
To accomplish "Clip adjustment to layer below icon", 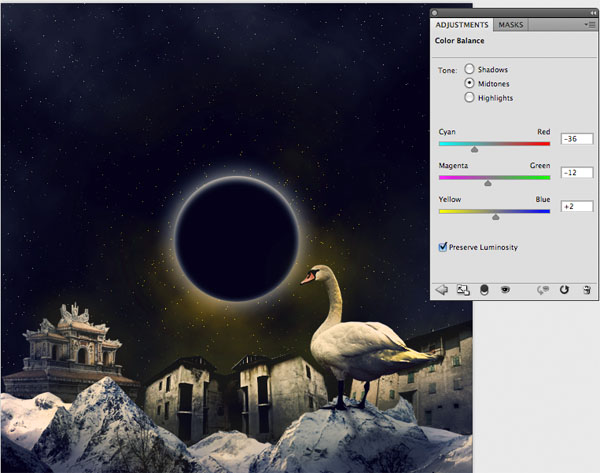I will click(484, 290).
